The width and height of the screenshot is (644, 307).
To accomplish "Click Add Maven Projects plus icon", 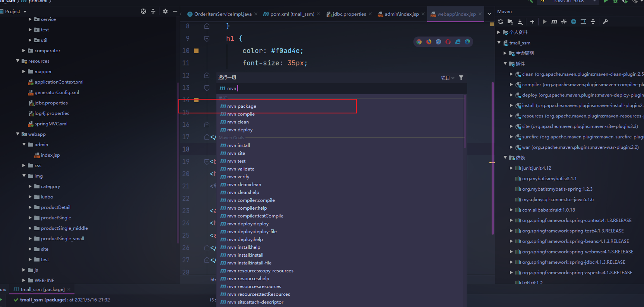I will pyautogui.click(x=532, y=22).
